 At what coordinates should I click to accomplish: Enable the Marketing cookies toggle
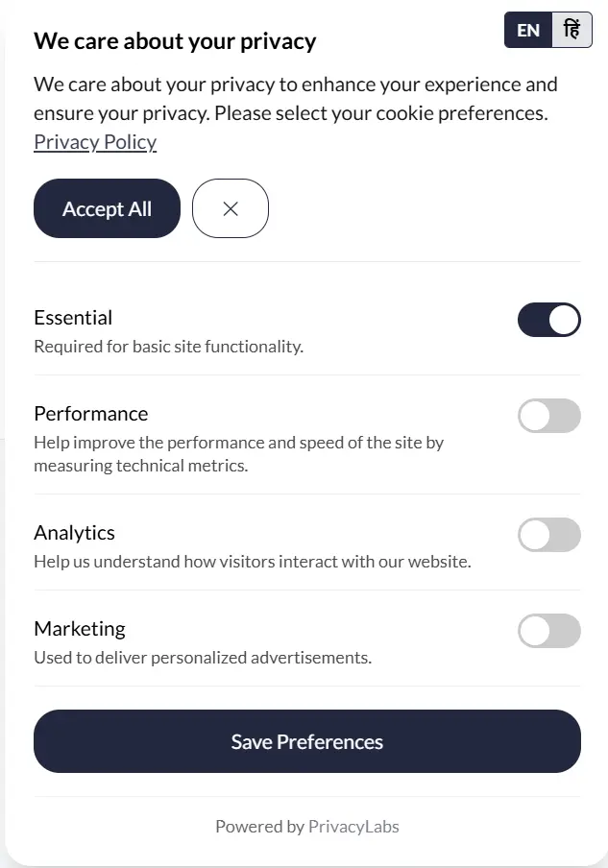coord(549,631)
